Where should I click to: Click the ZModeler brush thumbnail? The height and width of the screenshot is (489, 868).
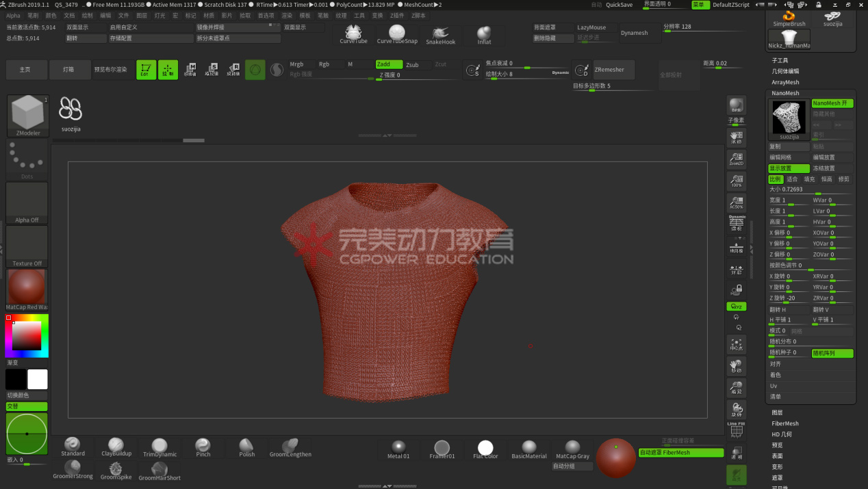[x=27, y=115]
